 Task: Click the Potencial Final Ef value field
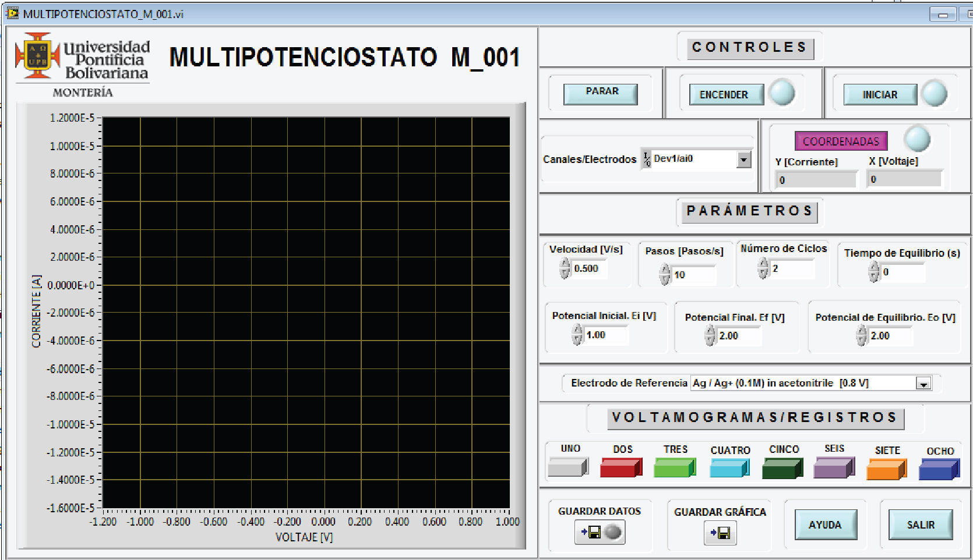tap(737, 336)
